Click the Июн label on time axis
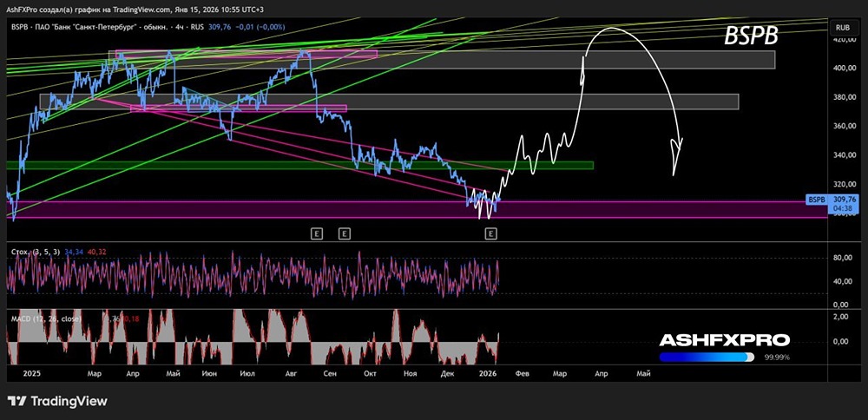 pyautogui.click(x=209, y=374)
